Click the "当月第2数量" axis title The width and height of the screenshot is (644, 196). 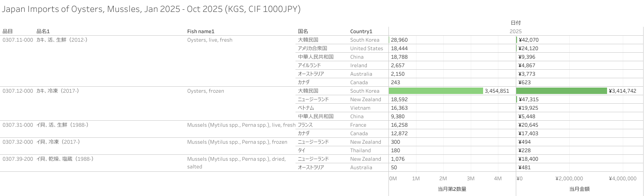click(x=452, y=189)
